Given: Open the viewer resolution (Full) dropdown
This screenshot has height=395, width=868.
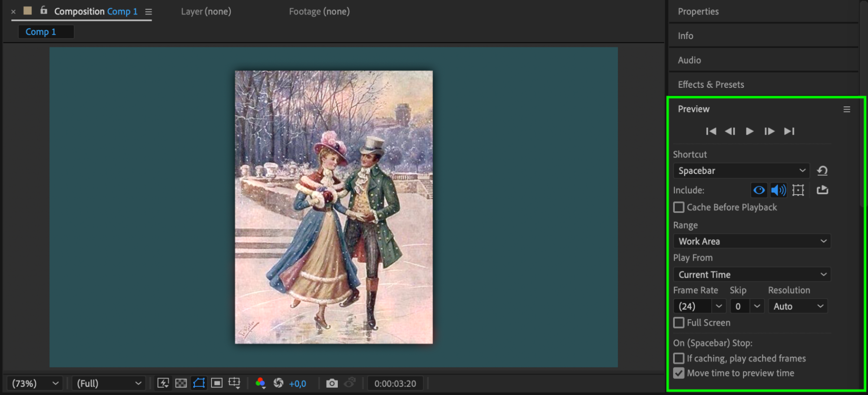Looking at the screenshot, I should pos(109,384).
